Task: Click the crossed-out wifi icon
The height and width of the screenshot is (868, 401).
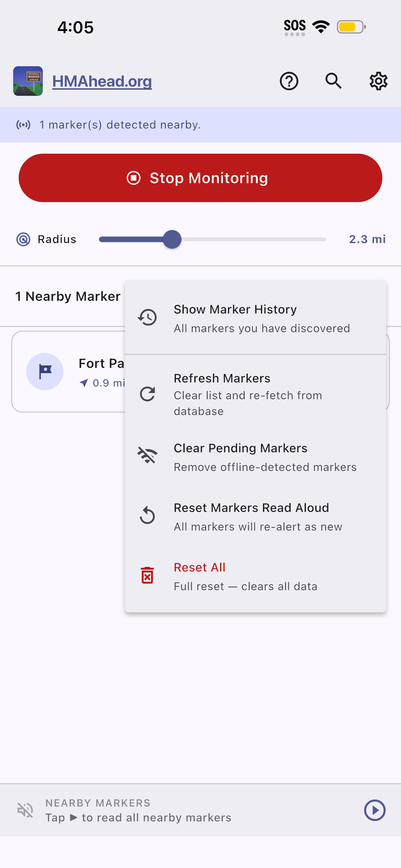Action: coord(147,455)
